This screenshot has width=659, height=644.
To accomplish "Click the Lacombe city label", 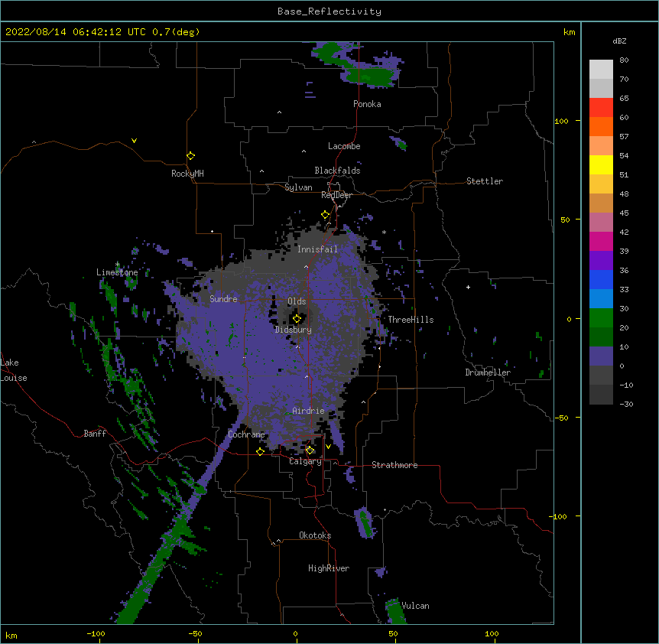I will (x=344, y=146).
